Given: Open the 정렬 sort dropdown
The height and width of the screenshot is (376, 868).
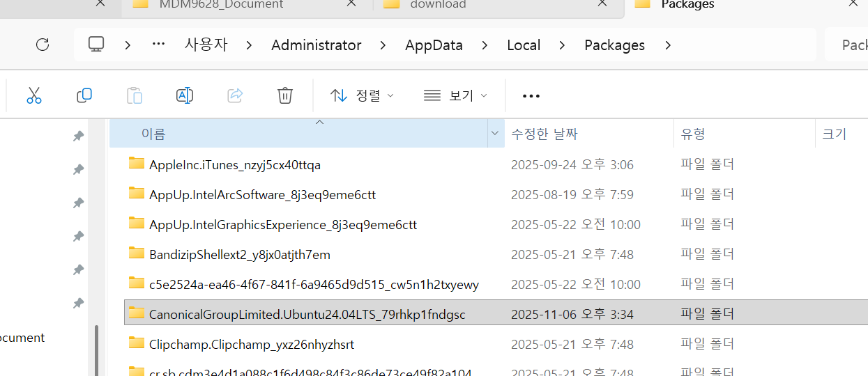Looking at the screenshot, I should click(x=362, y=95).
